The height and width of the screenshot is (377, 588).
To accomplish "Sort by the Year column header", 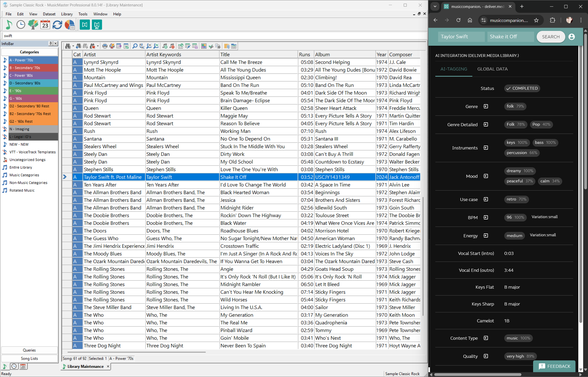I will (x=381, y=54).
